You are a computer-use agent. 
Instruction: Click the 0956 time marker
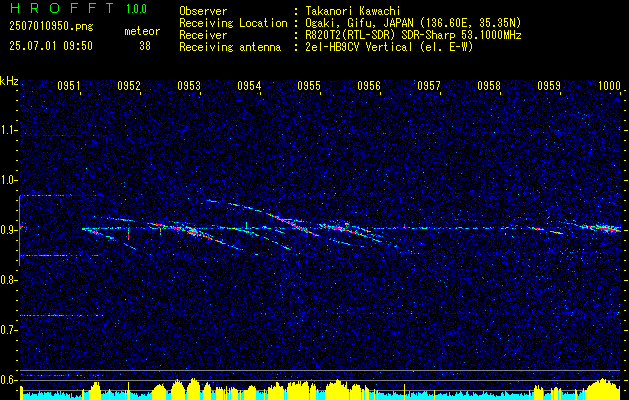[369, 85]
